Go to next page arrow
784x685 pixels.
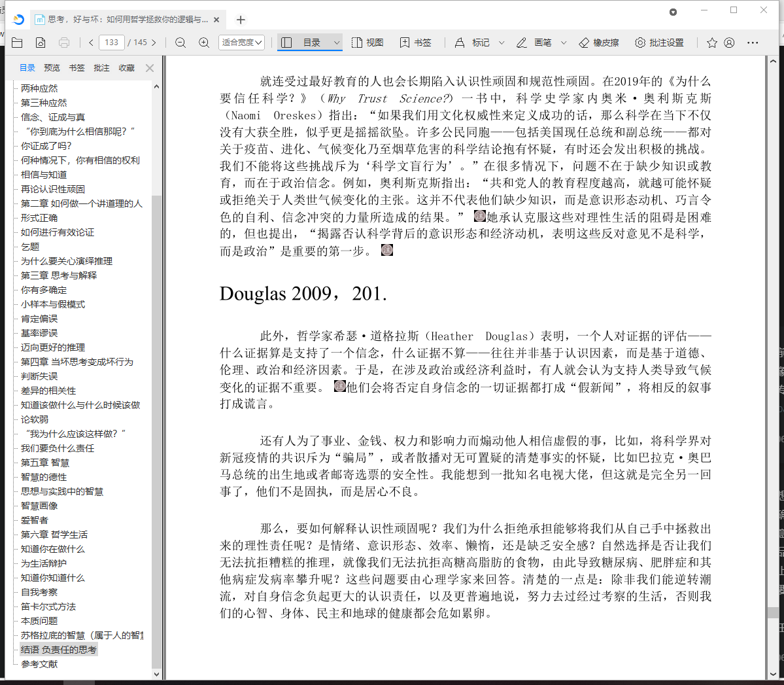[x=154, y=43]
